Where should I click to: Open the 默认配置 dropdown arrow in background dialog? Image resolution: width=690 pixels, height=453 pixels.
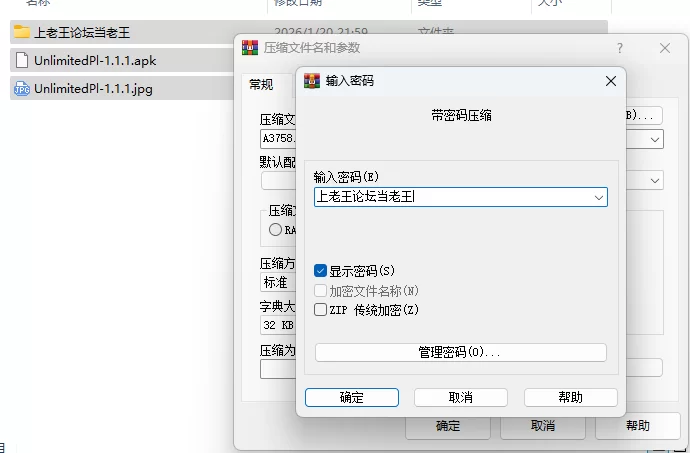(655, 180)
